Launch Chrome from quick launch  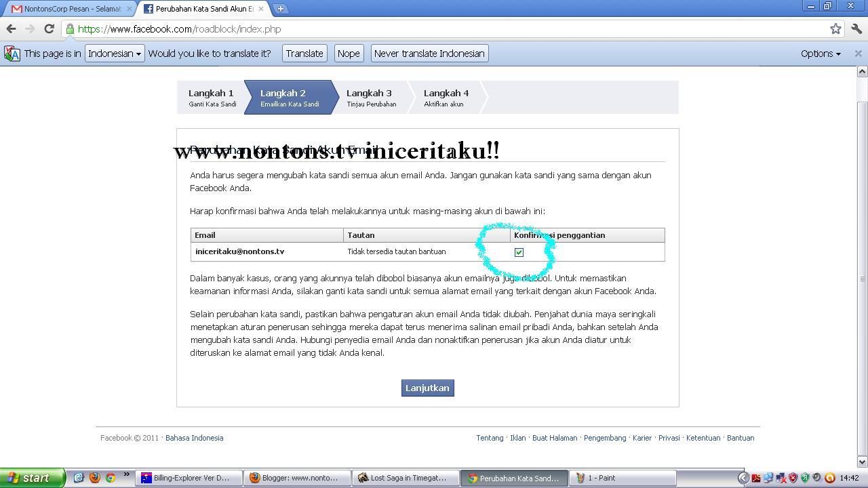tap(110, 478)
